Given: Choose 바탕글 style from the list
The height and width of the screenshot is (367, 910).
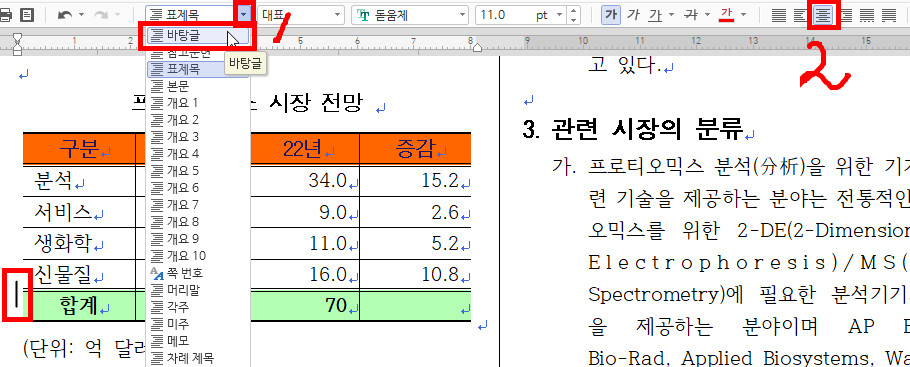Looking at the screenshot, I should [x=197, y=36].
